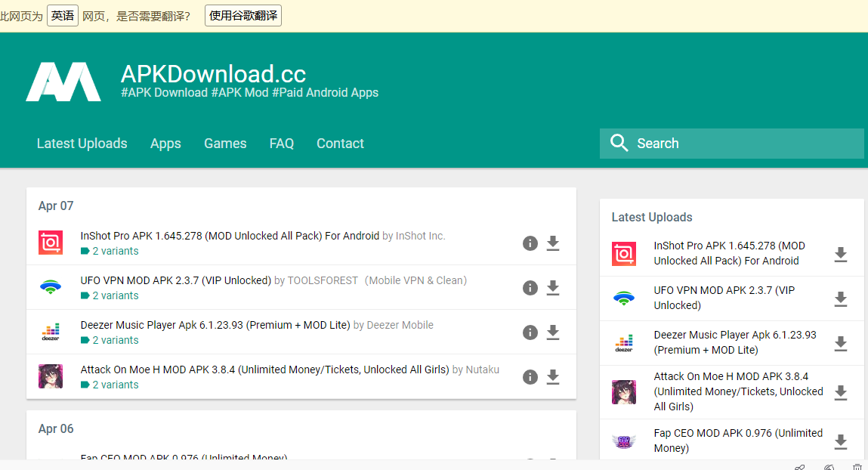Download Attack On Moe H from sidebar
868x470 pixels.
[x=841, y=392]
